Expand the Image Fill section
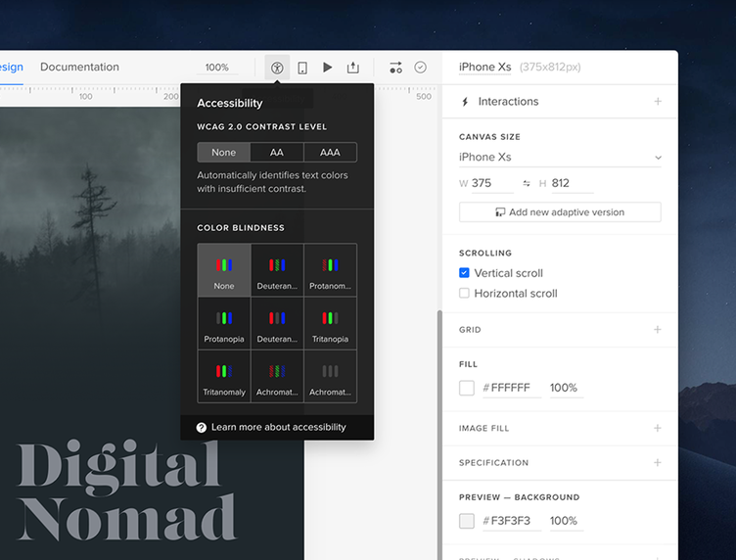 pyautogui.click(x=657, y=428)
